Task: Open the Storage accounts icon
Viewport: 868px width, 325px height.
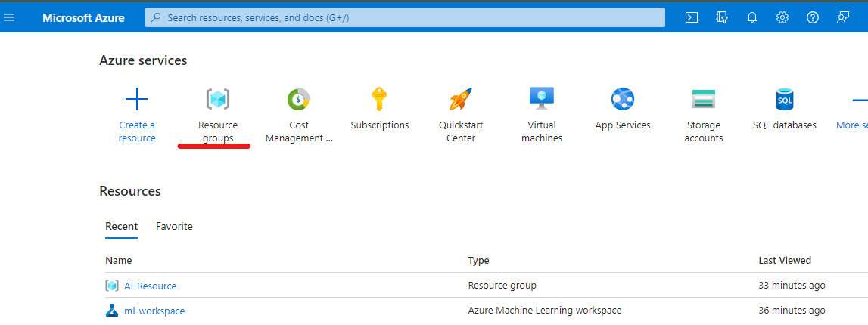Action: pos(704,100)
